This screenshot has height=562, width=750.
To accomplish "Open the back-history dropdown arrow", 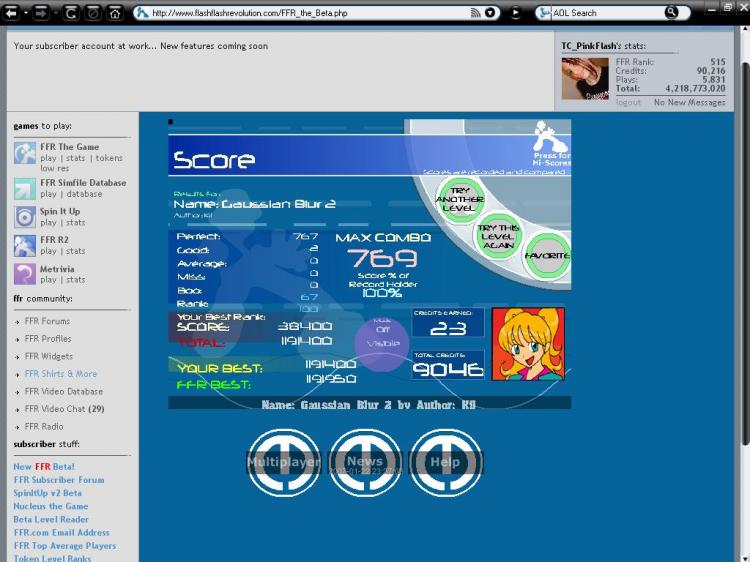I will coord(26,13).
